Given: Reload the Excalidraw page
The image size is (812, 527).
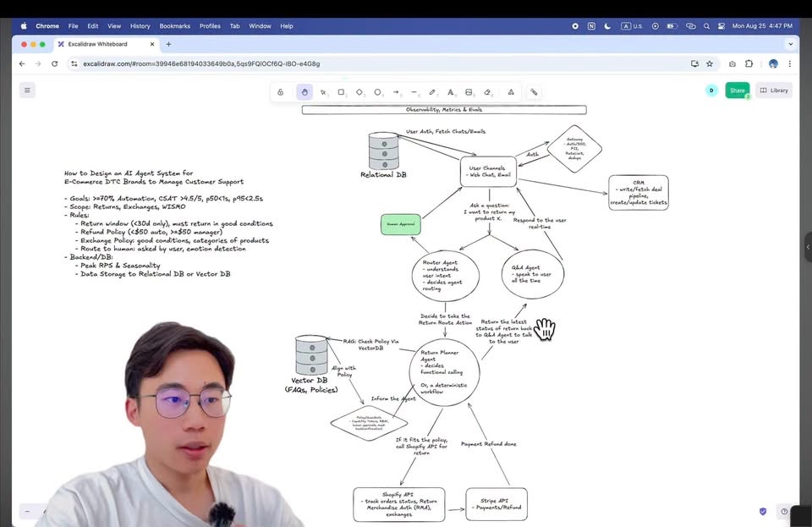Looking at the screenshot, I should (54, 63).
